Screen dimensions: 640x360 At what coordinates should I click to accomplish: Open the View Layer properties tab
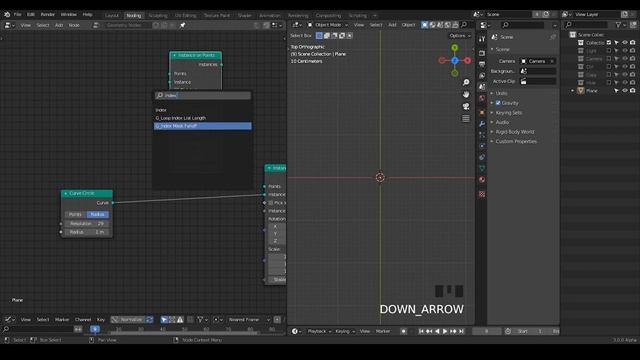pos(482,76)
